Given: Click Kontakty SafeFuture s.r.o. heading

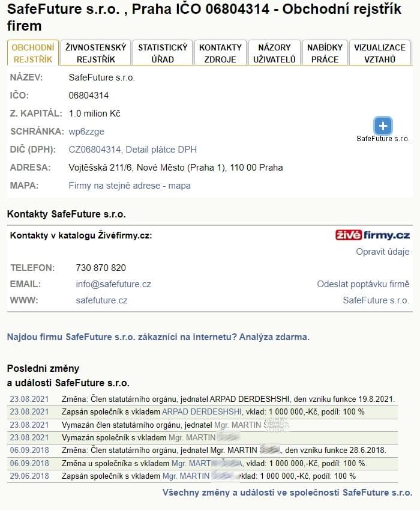Looking at the screenshot, I should pos(66,214).
